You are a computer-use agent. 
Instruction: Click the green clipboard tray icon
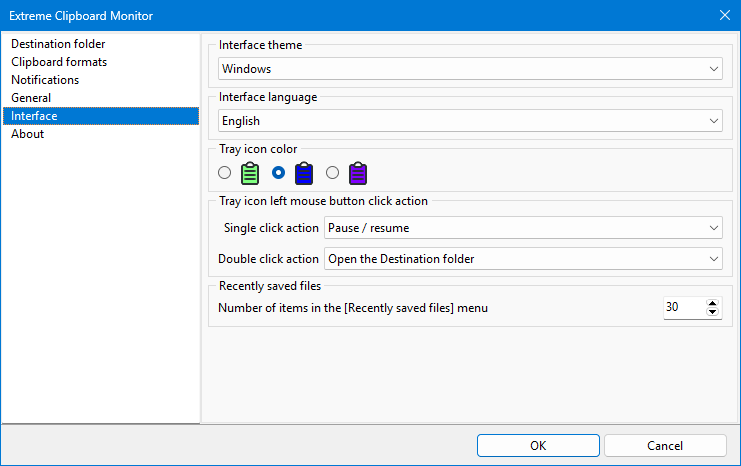[250, 173]
